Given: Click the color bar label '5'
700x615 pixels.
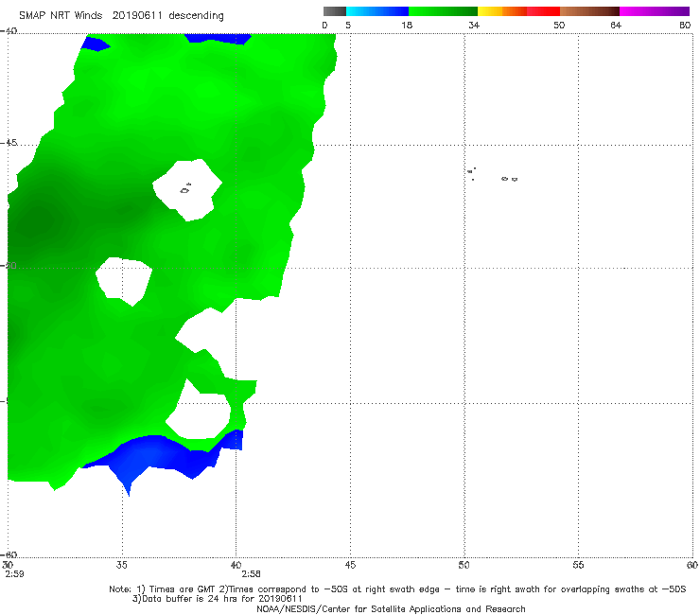Looking at the screenshot, I should tap(348, 25).
